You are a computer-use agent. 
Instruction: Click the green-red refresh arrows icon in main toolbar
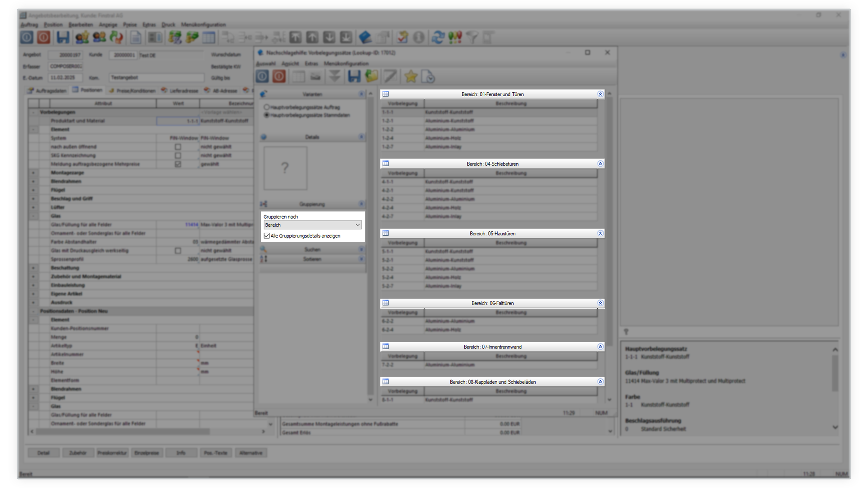coord(117,37)
